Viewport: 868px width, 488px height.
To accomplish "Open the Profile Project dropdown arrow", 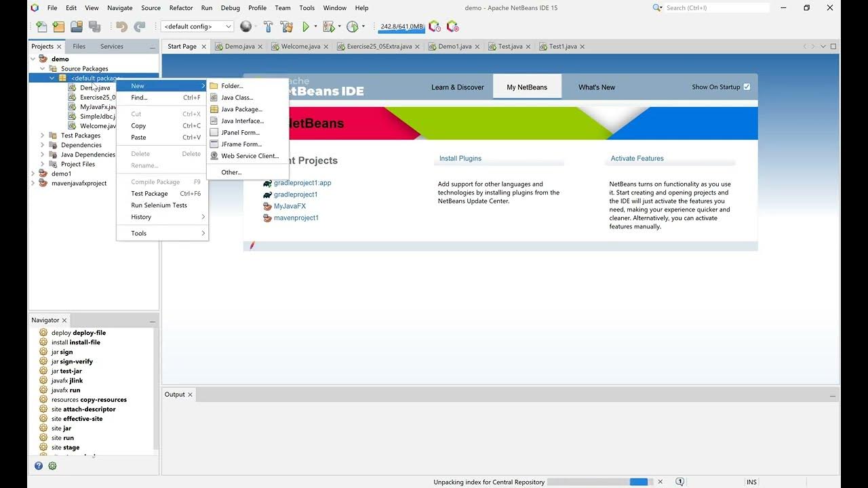I will coord(363,26).
